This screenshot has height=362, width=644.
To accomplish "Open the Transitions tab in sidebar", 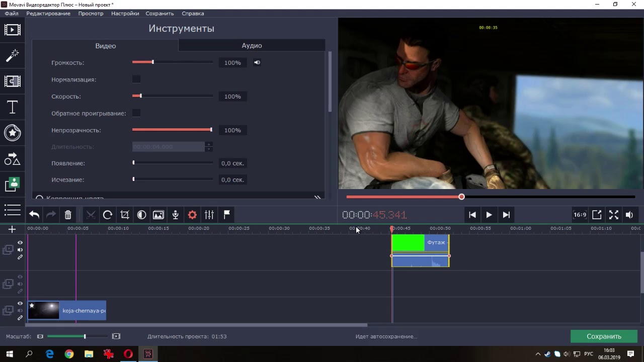I will click(x=13, y=81).
